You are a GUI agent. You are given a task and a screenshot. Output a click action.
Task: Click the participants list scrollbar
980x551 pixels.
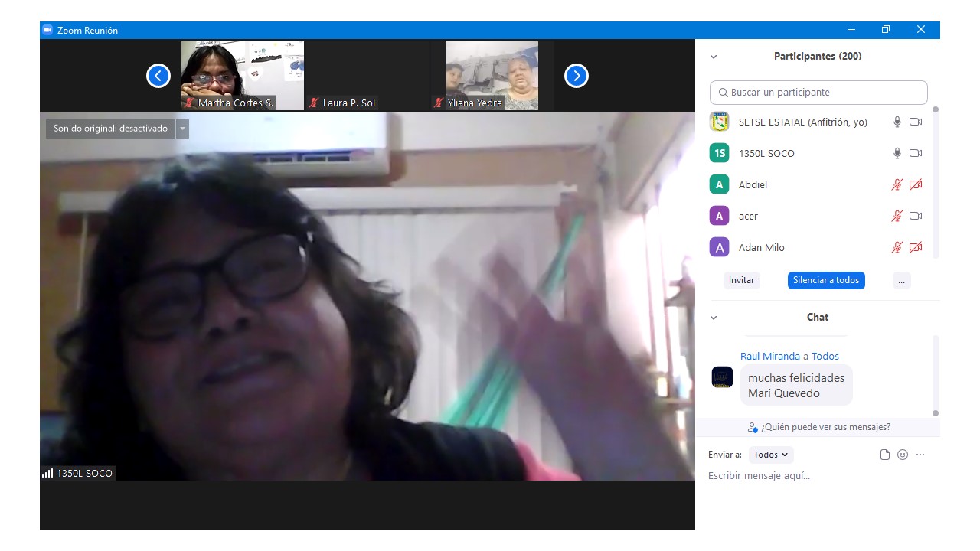935,184
